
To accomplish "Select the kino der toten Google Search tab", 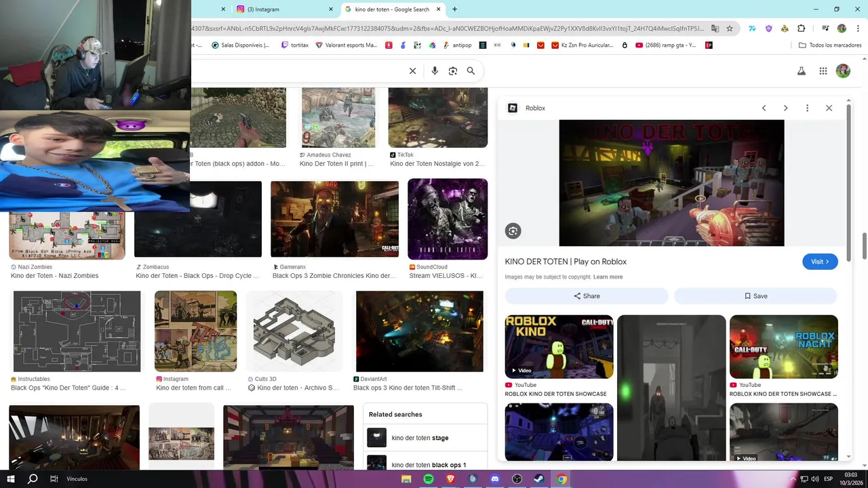I will [393, 9].
